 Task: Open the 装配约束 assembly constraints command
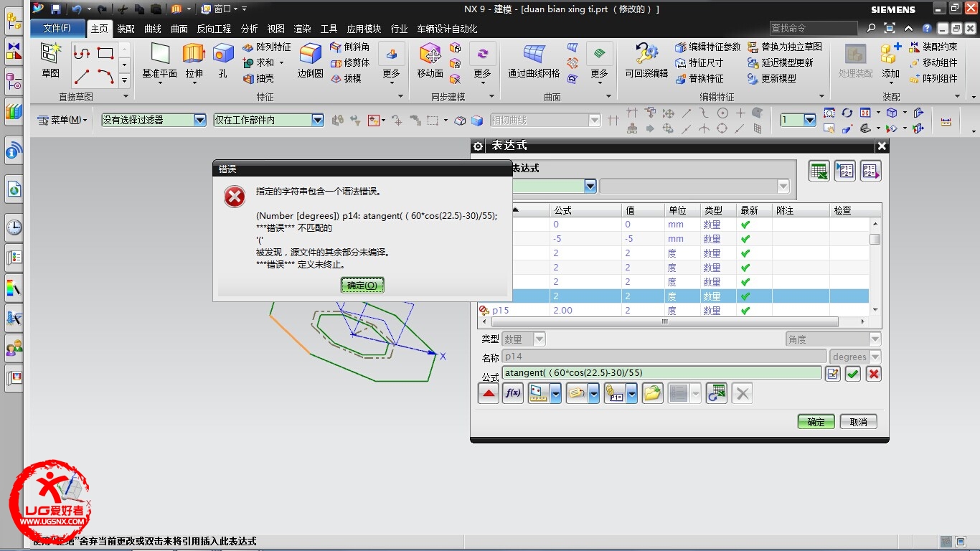[933, 47]
